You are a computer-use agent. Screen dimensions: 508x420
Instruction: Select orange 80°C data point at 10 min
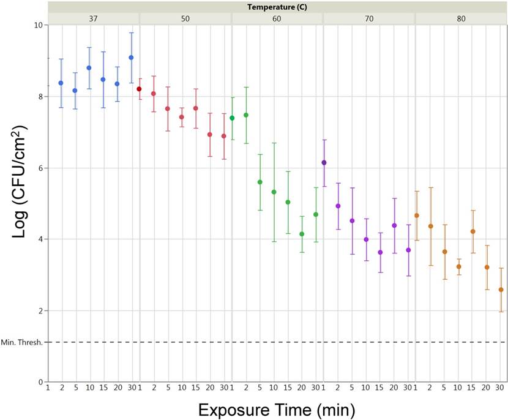click(459, 267)
